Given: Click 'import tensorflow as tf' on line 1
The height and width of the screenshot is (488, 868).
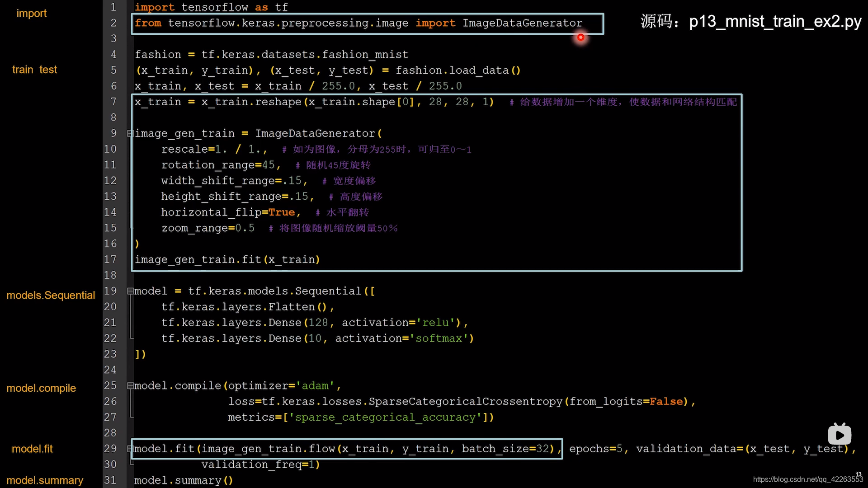Looking at the screenshot, I should click(x=211, y=7).
